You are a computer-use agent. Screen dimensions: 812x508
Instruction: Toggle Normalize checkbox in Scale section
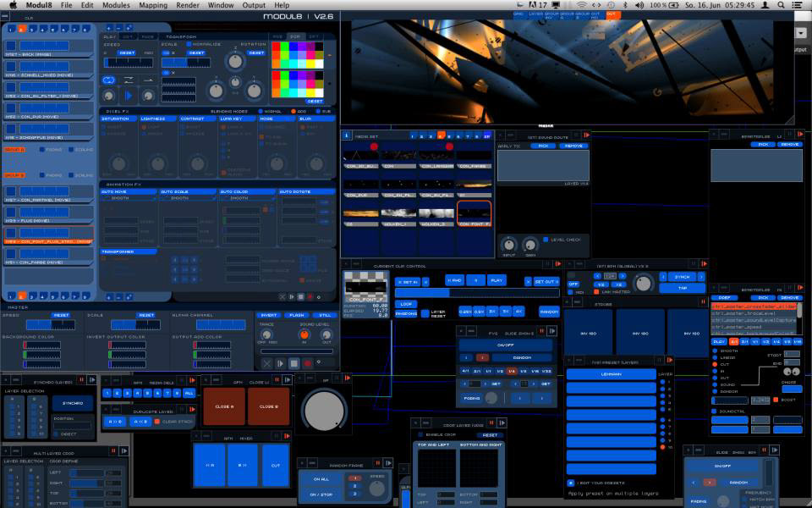[x=189, y=44]
